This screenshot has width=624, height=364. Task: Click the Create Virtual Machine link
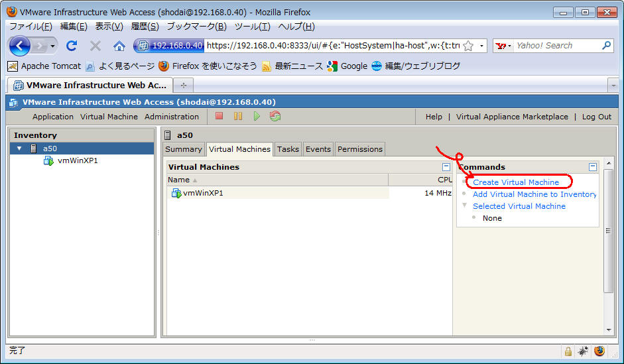tap(516, 182)
